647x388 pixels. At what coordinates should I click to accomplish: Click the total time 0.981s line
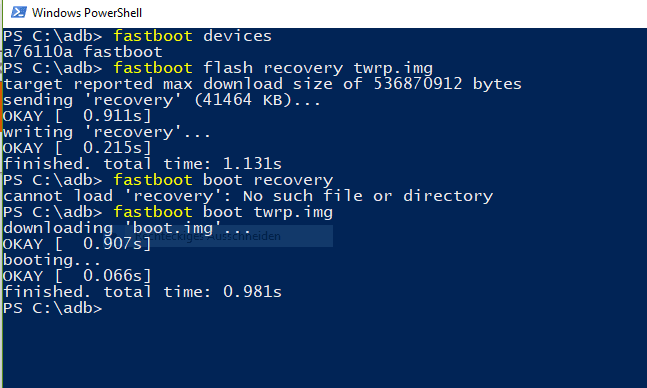(142, 292)
